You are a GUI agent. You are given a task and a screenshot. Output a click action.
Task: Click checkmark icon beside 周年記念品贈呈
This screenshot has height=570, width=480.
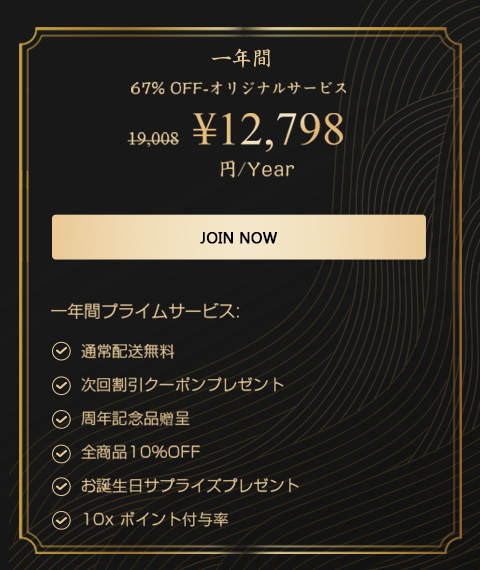(61, 419)
